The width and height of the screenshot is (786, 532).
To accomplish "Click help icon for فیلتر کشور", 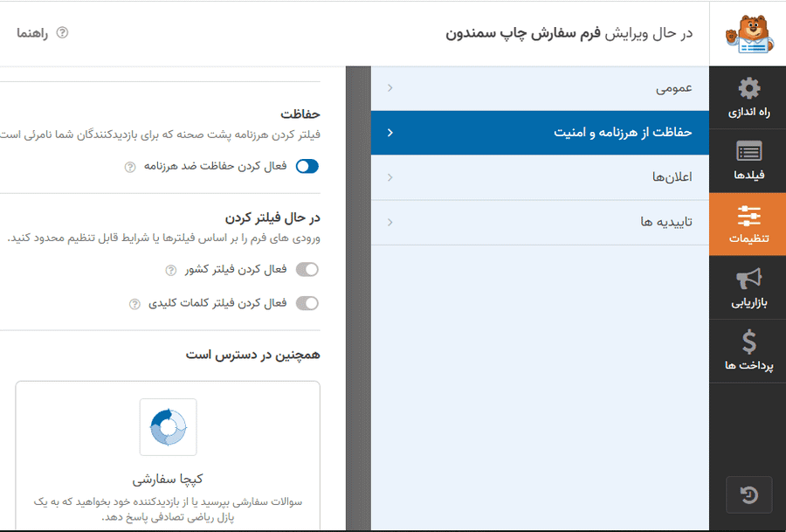I will pos(171,270).
